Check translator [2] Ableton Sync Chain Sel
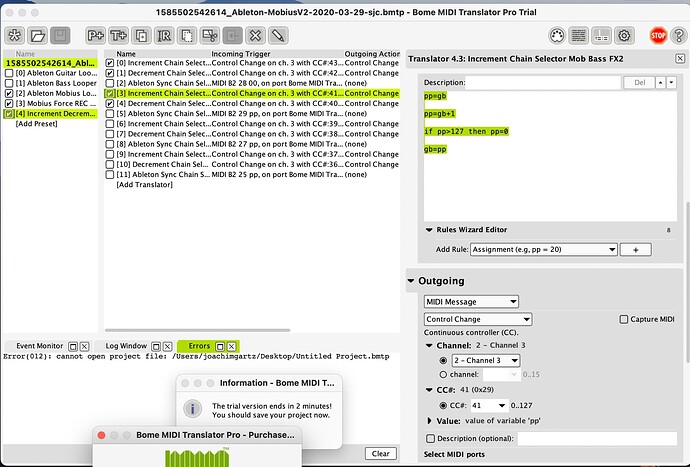 [x=110, y=83]
